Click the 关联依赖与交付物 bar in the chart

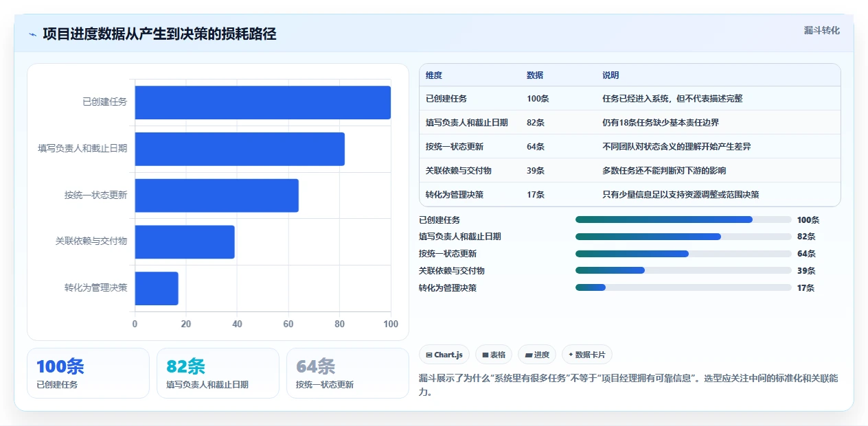[x=185, y=241]
